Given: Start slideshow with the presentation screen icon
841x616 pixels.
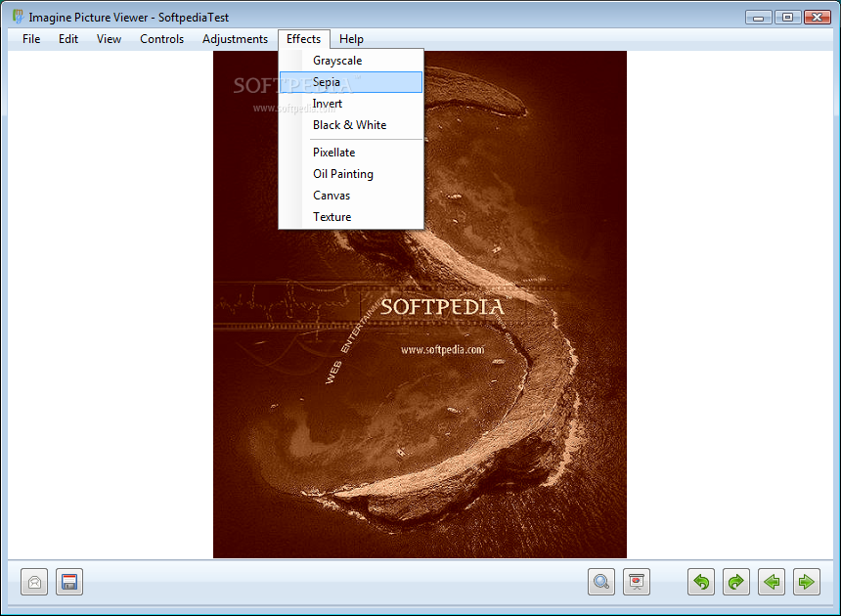Looking at the screenshot, I should 637,582.
